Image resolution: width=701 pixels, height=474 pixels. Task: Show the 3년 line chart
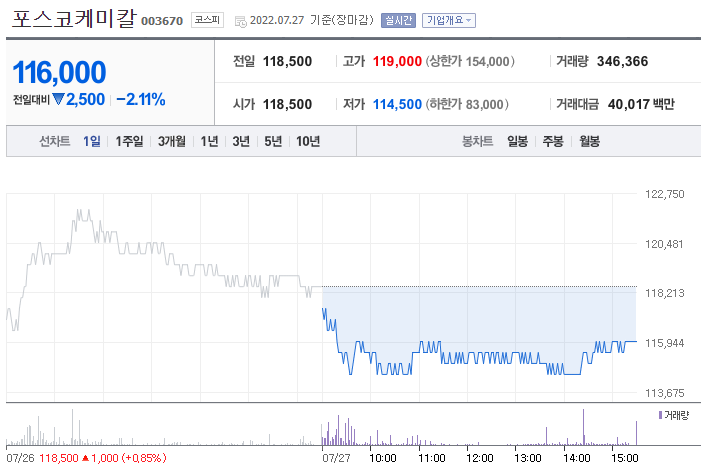(x=241, y=141)
